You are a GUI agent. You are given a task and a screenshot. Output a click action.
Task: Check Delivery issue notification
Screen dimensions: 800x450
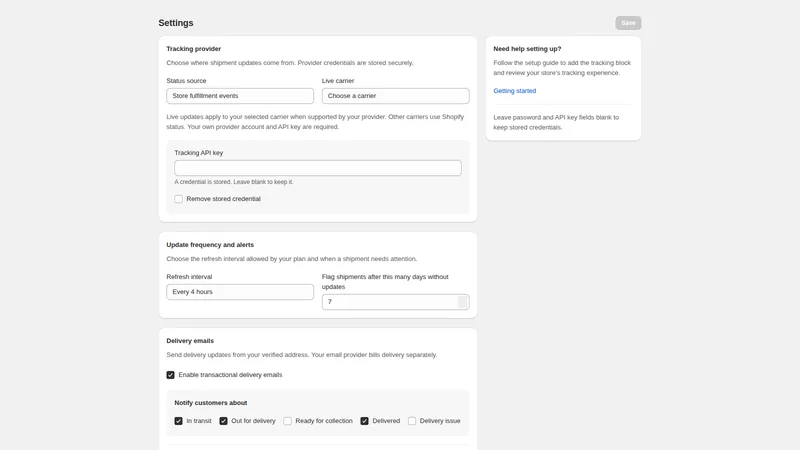click(412, 421)
